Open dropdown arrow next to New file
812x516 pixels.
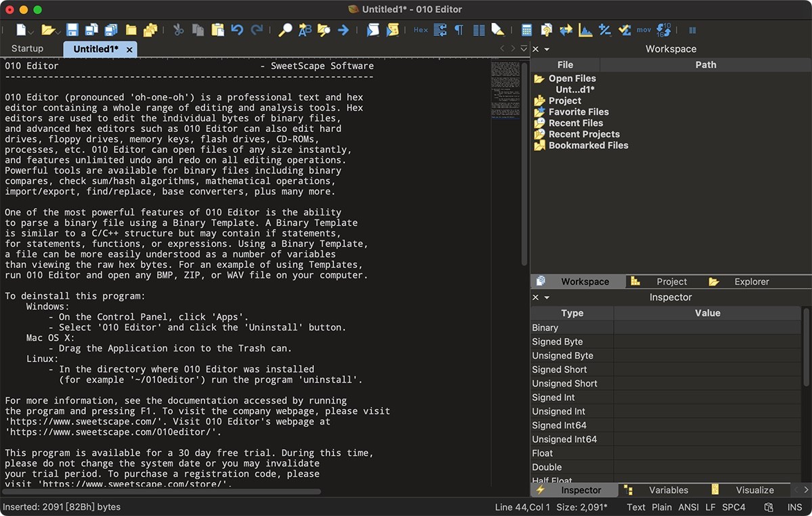coord(31,32)
